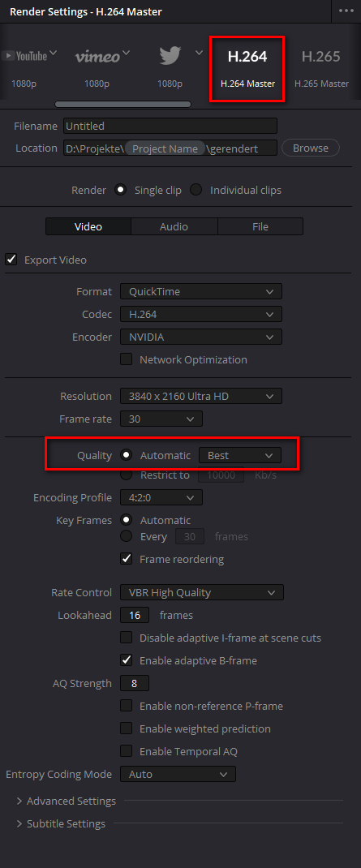Click the preset list horizontal scrollbar

123,104
